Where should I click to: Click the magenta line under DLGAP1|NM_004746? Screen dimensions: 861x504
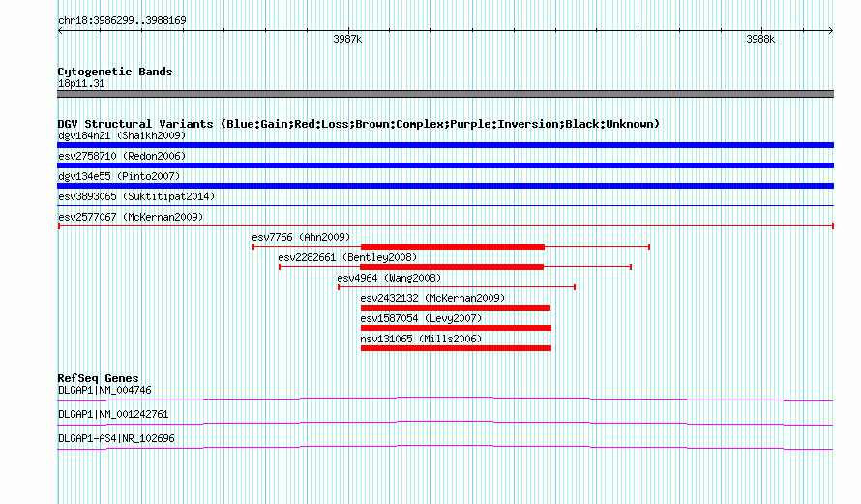pyautogui.click(x=445, y=399)
